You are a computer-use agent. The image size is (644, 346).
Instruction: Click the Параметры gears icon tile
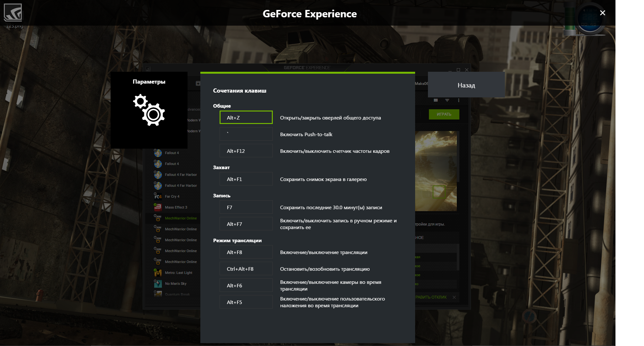pyautogui.click(x=149, y=110)
